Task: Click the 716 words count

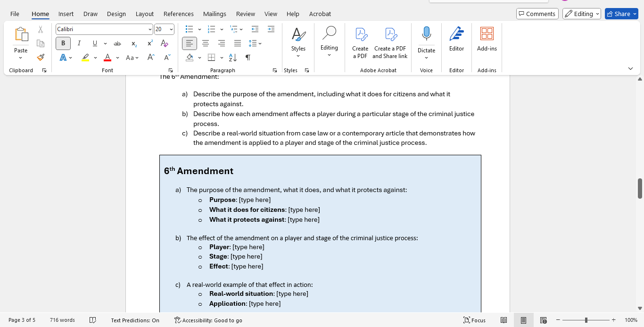Action: 62,320
